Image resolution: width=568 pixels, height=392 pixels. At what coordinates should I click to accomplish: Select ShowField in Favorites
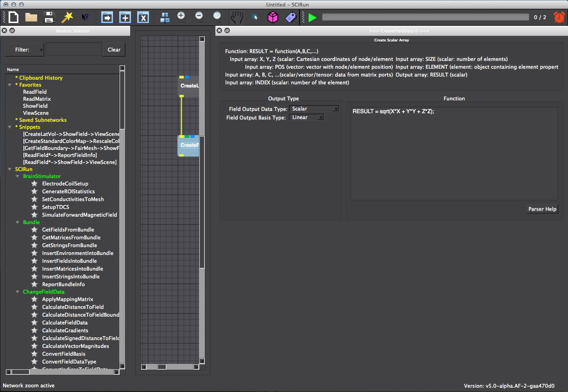(35, 106)
